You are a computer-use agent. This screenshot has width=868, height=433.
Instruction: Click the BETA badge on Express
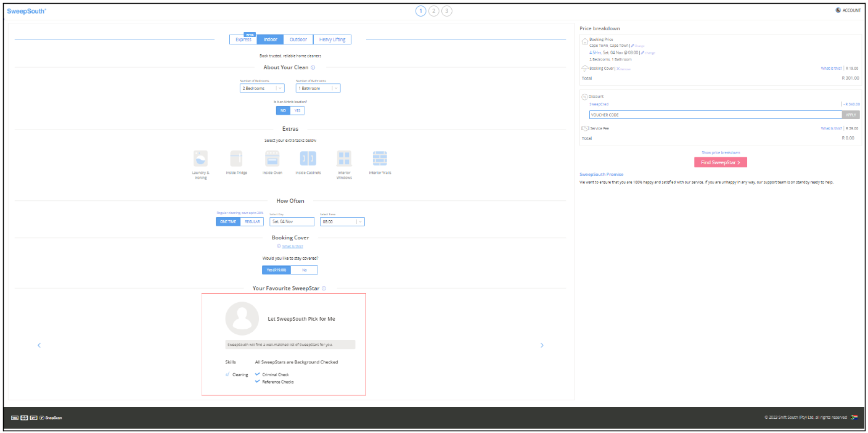click(250, 35)
